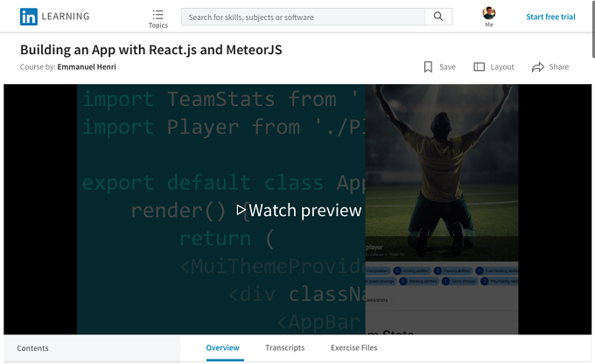595x364 pixels.
Task: Click the Share arrow icon
Action: tap(538, 67)
